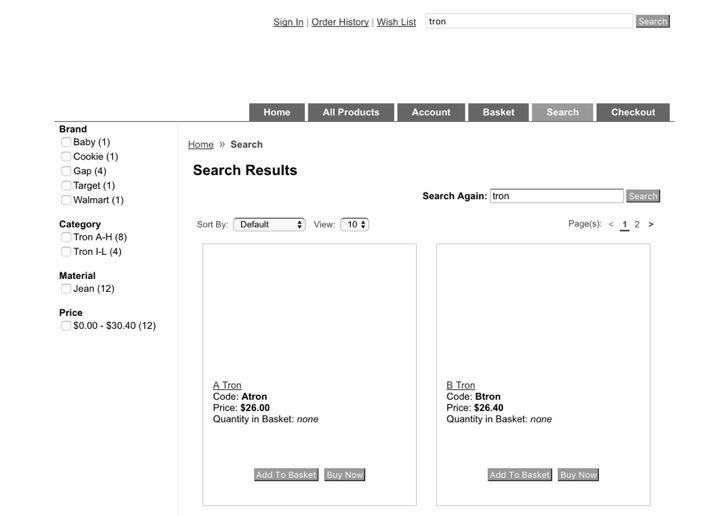Go to the Checkout tab
The height and width of the screenshot is (516, 720).
pyautogui.click(x=633, y=112)
